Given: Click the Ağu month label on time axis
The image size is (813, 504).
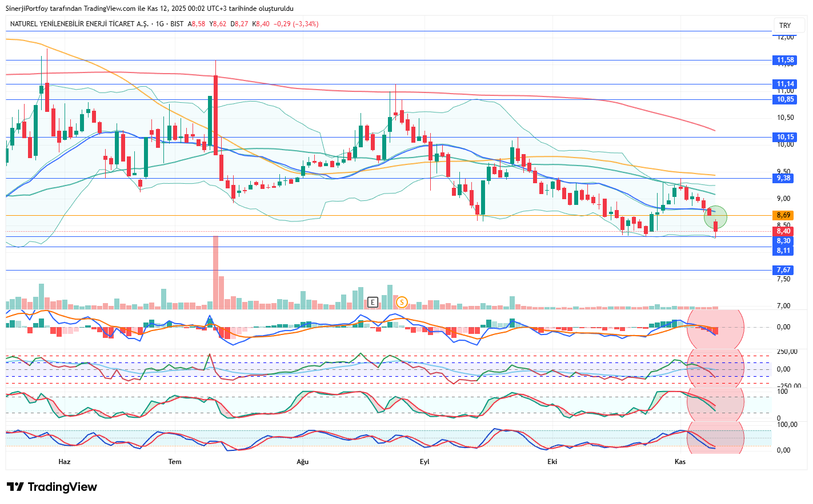Looking at the screenshot, I should tap(303, 461).
